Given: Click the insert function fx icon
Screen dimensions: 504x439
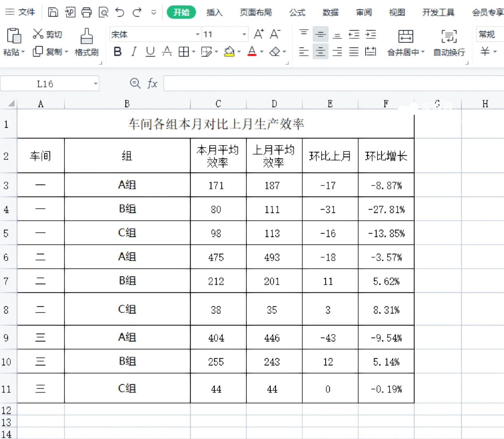Looking at the screenshot, I should [152, 83].
